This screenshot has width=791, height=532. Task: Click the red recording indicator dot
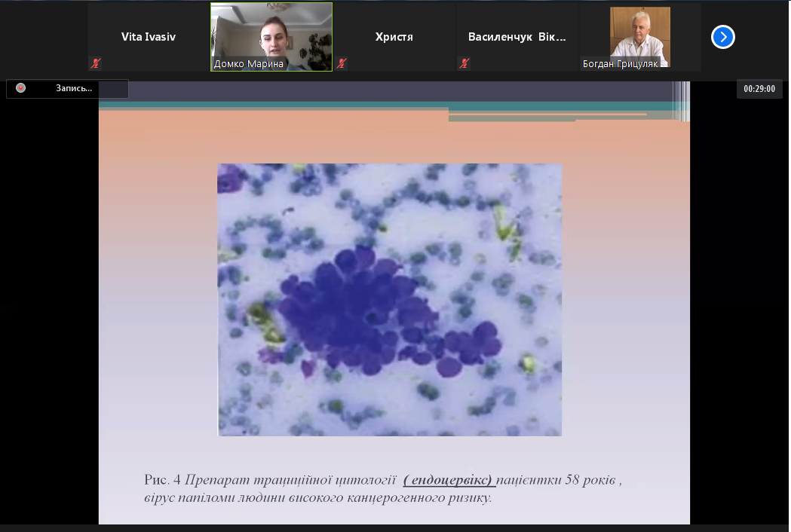(x=21, y=88)
